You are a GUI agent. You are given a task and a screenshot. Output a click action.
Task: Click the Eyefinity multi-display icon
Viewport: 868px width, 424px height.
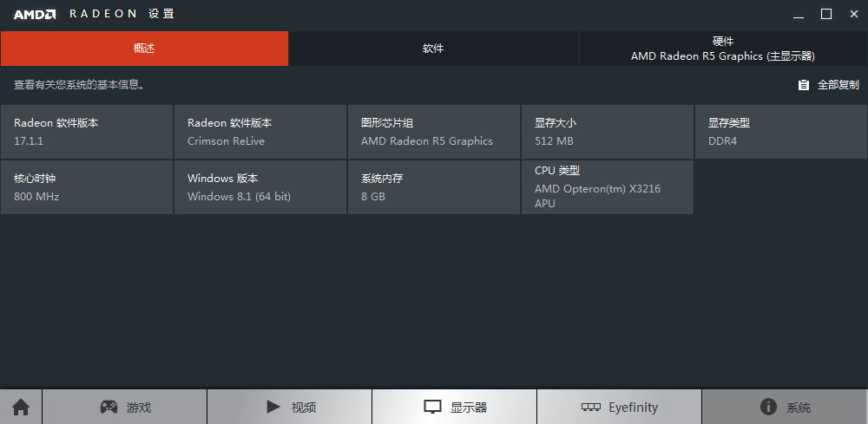[x=591, y=408]
